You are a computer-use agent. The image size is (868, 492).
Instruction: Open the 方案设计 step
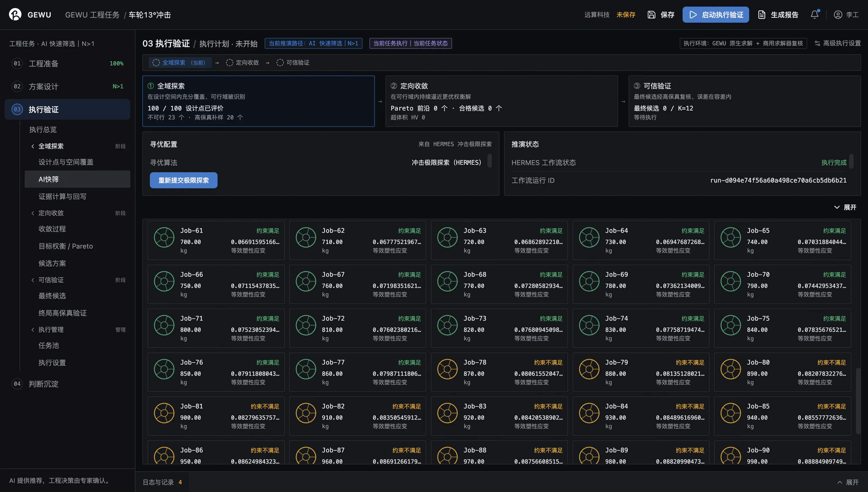(x=67, y=86)
